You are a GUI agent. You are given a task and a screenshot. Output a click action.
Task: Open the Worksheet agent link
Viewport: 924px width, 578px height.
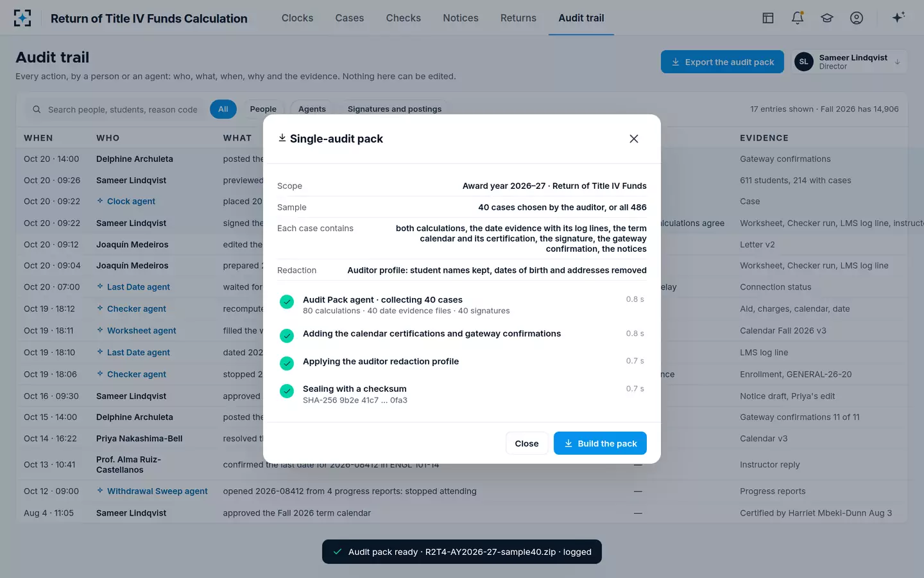point(141,330)
